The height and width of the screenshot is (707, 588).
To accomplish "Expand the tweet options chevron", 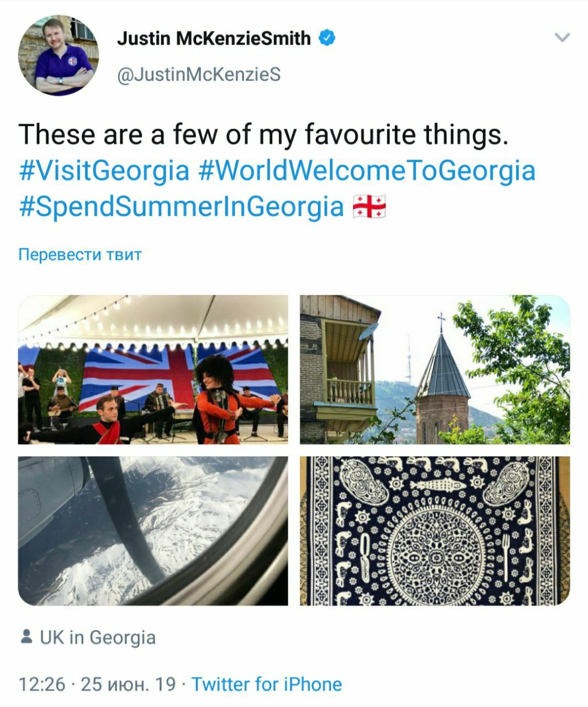I will pos(562,38).
